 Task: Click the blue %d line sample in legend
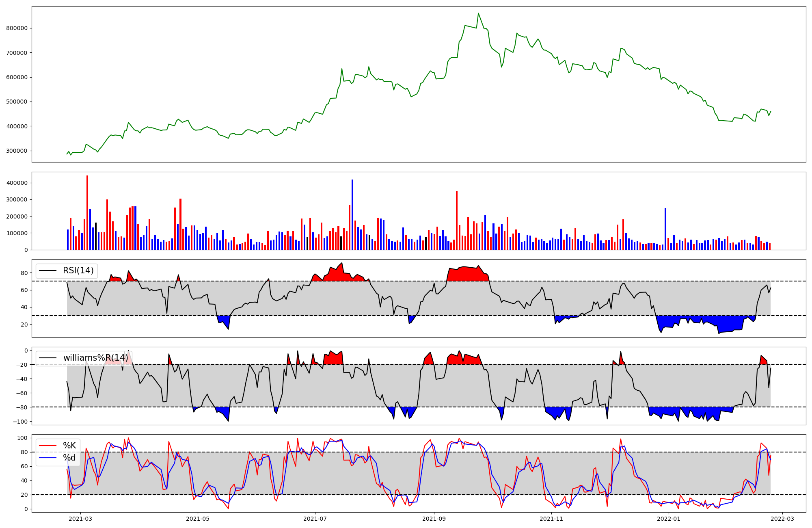tap(48, 458)
